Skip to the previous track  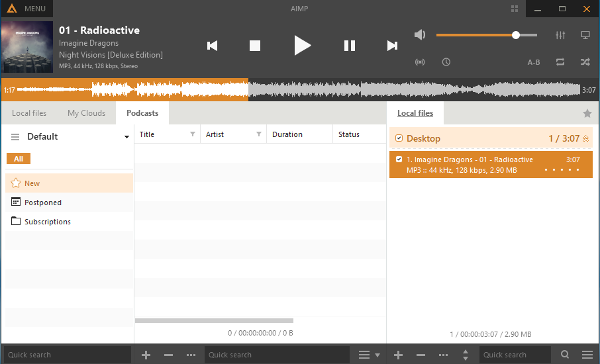pos(212,46)
